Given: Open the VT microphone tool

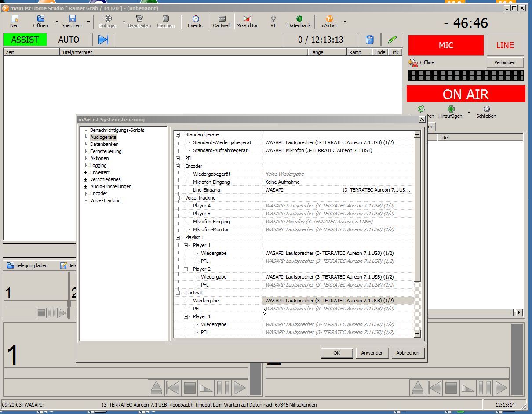Looking at the screenshot, I should coord(273,21).
